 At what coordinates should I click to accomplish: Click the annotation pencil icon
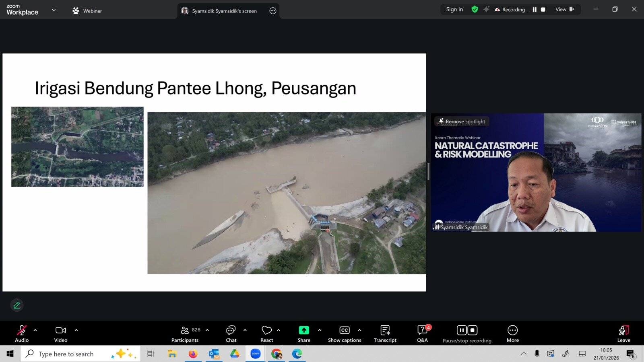click(17, 305)
